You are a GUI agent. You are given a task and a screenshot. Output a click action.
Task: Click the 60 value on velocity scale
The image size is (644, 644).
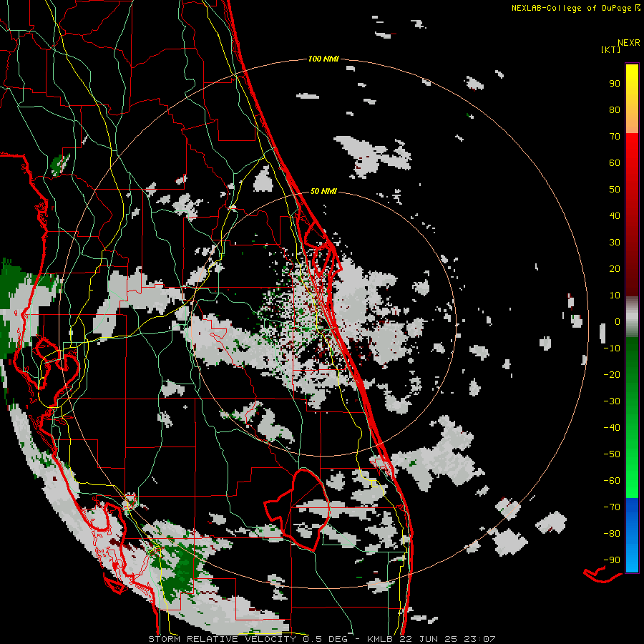pyautogui.click(x=615, y=163)
